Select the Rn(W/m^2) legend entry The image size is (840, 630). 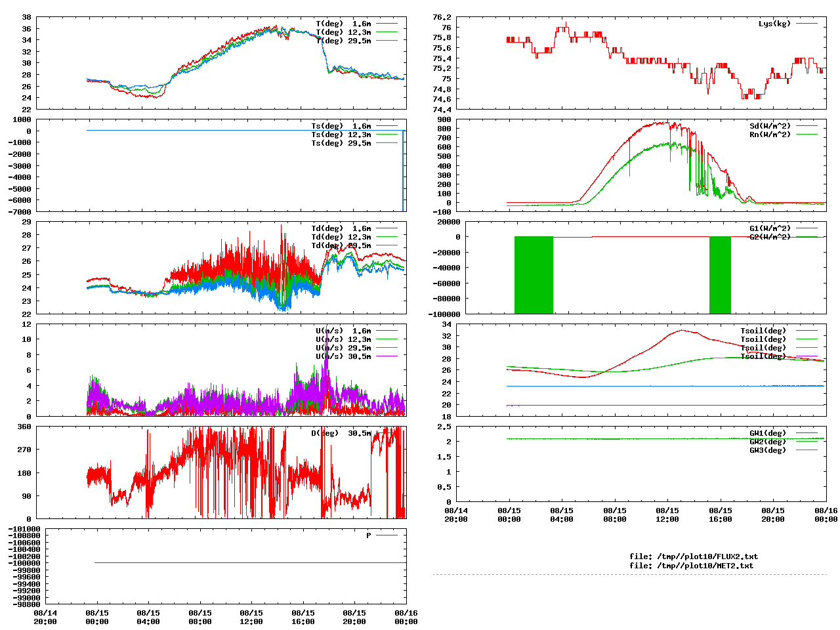[x=770, y=135]
